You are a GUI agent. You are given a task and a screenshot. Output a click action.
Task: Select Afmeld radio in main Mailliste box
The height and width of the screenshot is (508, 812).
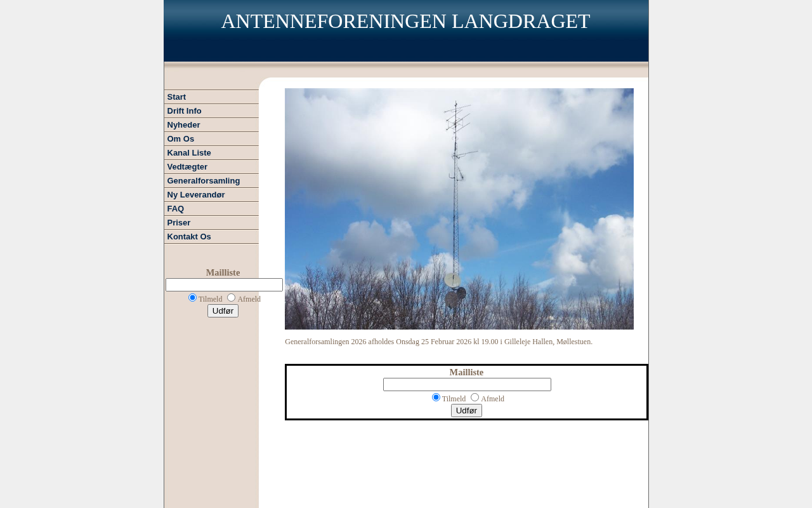(x=475, y=398)
